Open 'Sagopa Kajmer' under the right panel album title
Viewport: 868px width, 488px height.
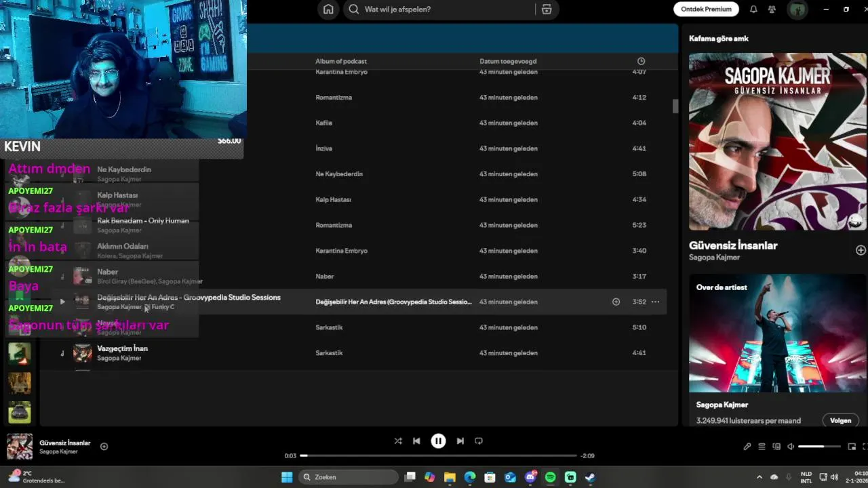coord(714,258)
